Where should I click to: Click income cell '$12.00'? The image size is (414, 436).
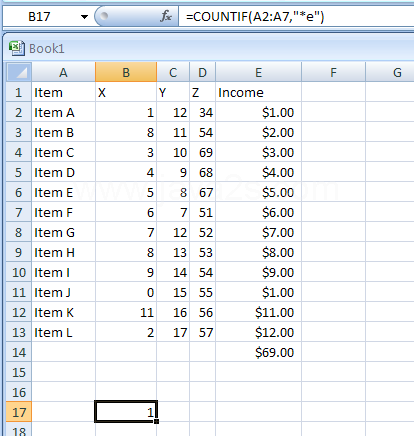(258, 332)
